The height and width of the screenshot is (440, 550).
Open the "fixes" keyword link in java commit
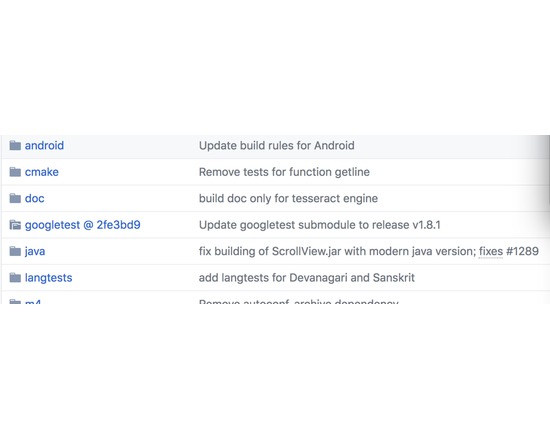coord(491,251)
